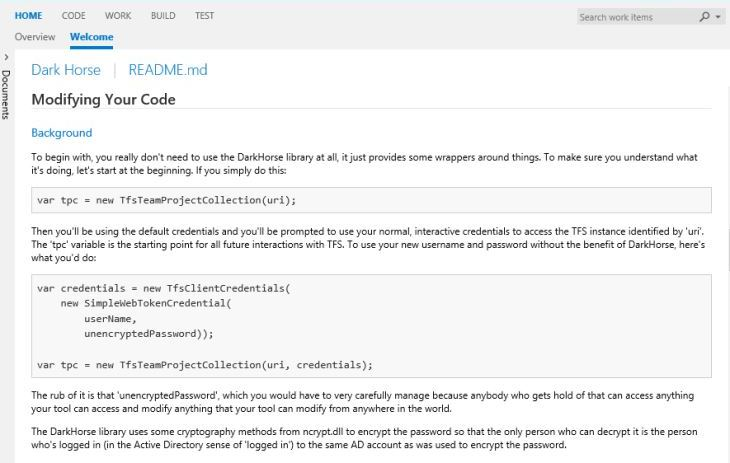Screen dimensions: 730x463
Task: Open the TEST hub
Action: coord(204,15)
